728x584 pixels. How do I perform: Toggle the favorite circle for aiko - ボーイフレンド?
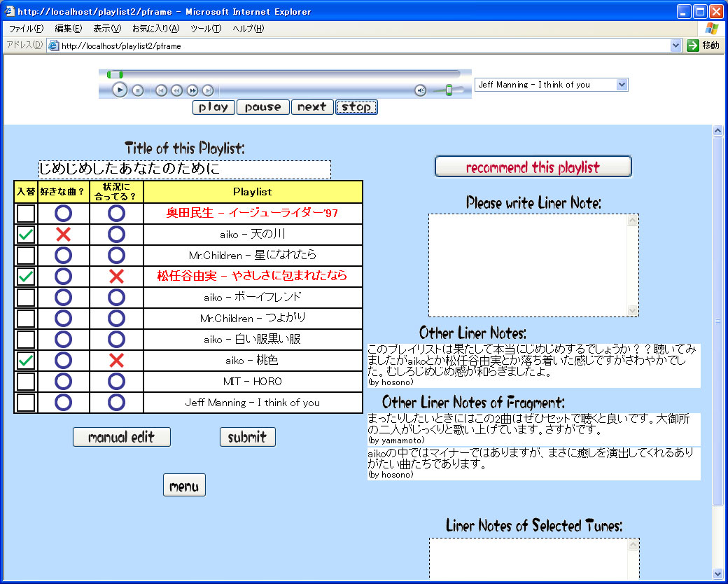click(63, 298)
